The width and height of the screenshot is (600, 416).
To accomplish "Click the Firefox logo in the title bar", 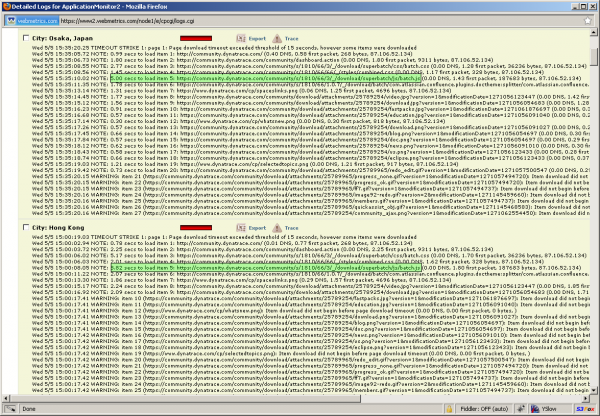I will (x=7, y=6).
